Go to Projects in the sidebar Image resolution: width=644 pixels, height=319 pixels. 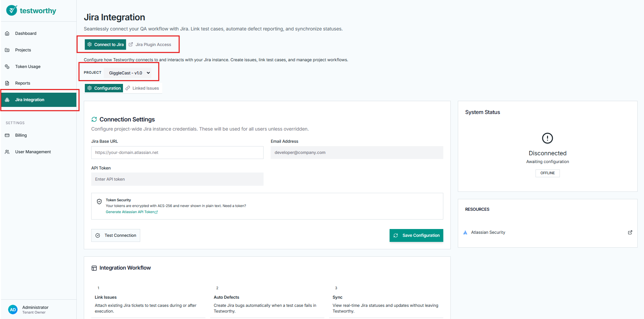[39, 50]
